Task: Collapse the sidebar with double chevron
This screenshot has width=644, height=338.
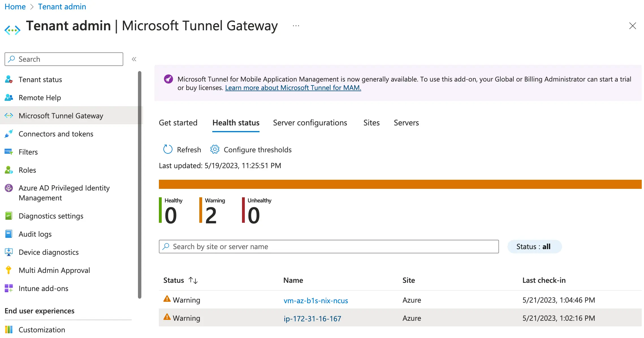Action: point(134,59)
